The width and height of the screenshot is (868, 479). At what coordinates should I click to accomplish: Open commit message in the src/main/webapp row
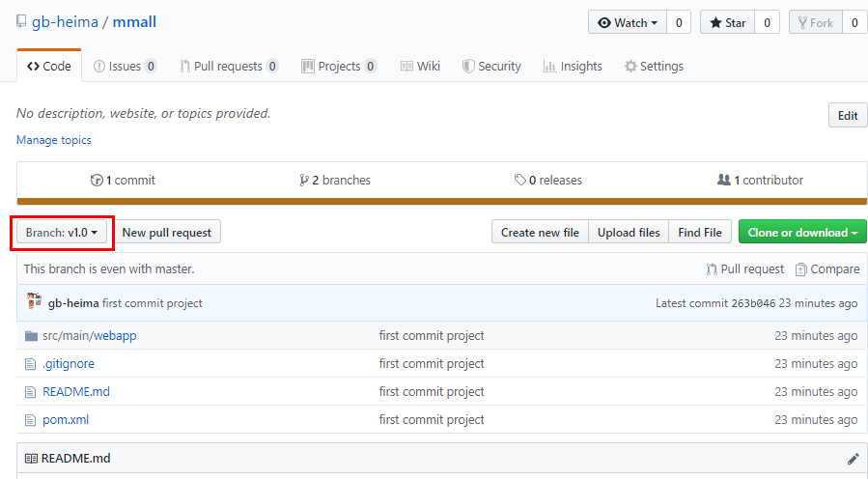(432, 335)
